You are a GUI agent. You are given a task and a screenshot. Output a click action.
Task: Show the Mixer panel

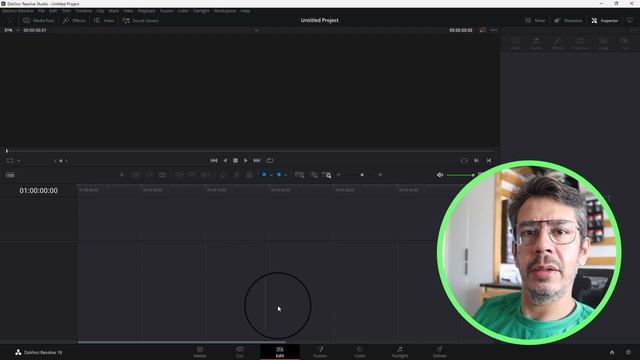point(535,20)
